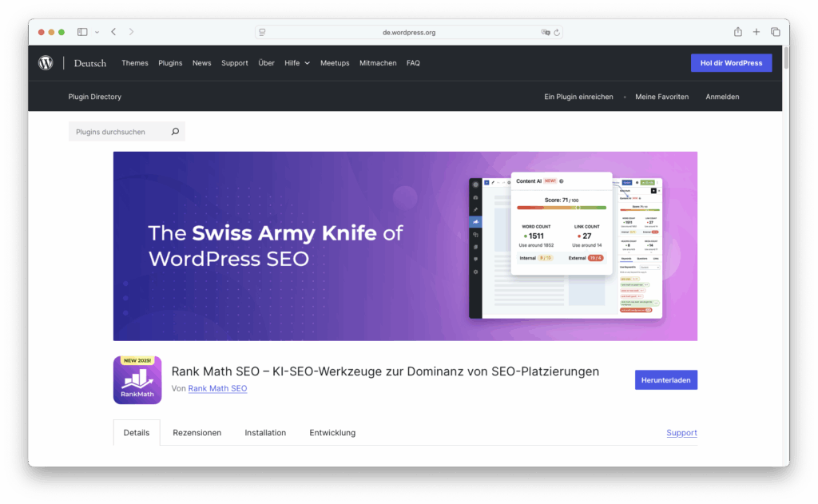Select the Details tab
The width and height of the screenshot is (818, 504).
(136, 433)
